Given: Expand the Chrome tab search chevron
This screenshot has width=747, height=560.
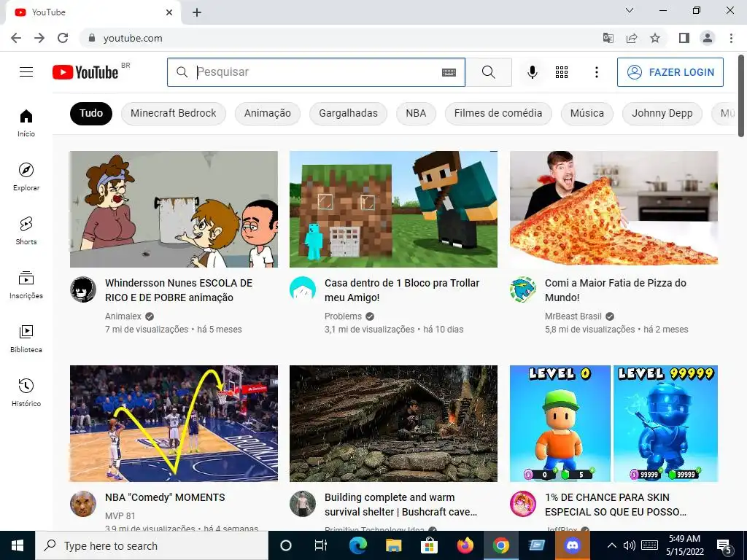Looking at the screenshot, I should 630,10.
